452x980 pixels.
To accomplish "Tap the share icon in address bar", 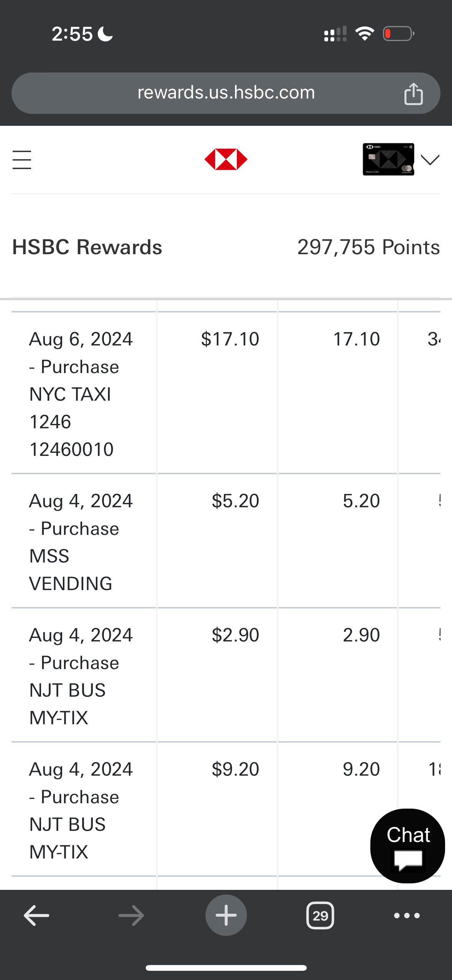I will coord(413,94).
